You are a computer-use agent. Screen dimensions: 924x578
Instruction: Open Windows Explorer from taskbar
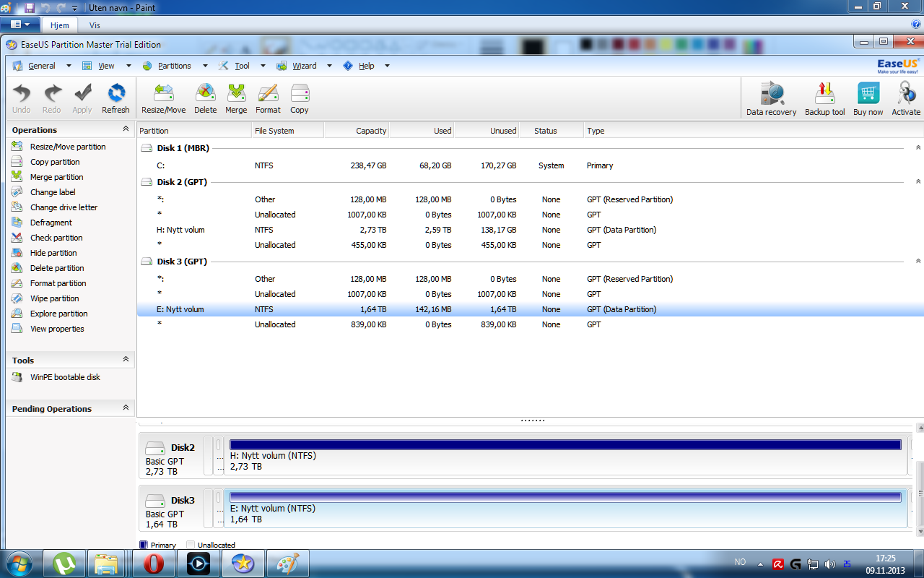pos(108,563)
